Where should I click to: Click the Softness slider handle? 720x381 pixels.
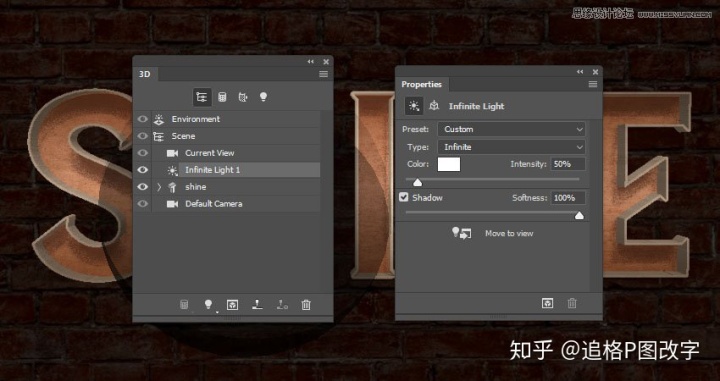click(x=579, y=215)
